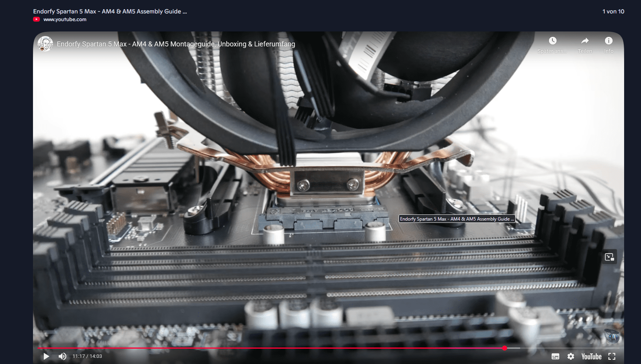This screenshot has height=364, width=641.
Task: Open the Info card icon
Action: [x=609, y=41]
